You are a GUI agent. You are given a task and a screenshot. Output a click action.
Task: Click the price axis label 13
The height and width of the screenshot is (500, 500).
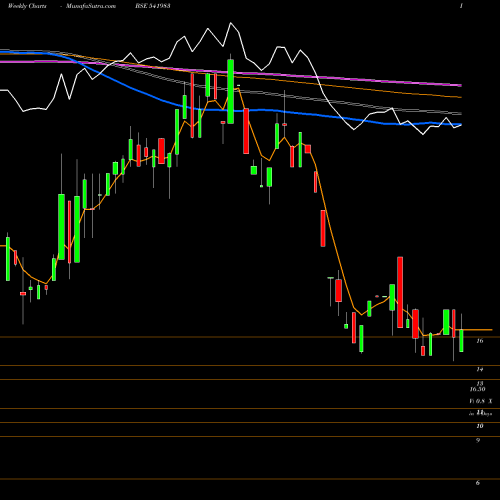coord(480,384)
